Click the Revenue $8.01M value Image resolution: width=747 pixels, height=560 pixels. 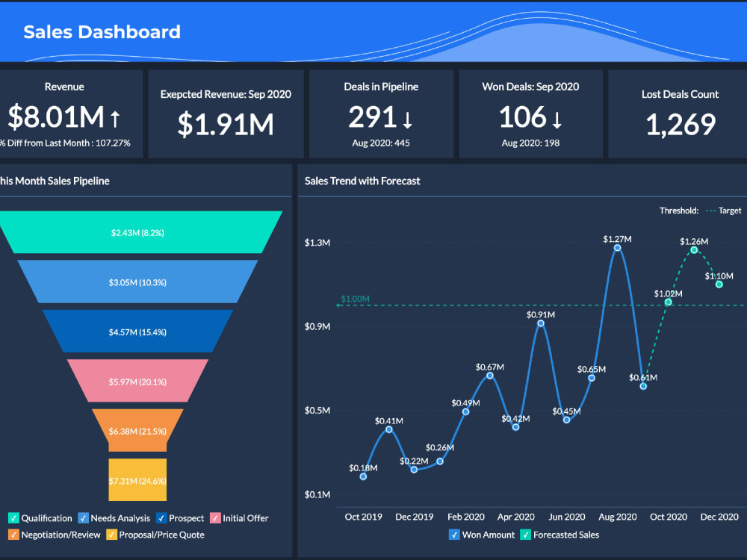point(56,116)
